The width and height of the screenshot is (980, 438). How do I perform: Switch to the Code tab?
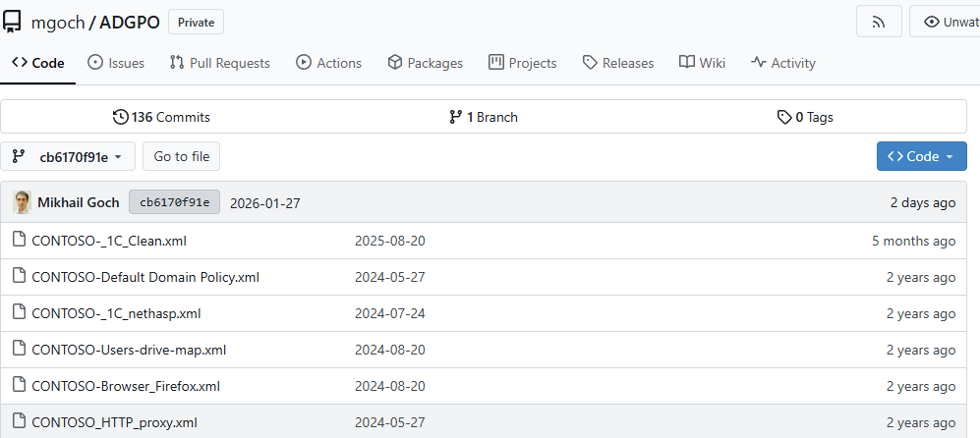[x=38, y=63]
